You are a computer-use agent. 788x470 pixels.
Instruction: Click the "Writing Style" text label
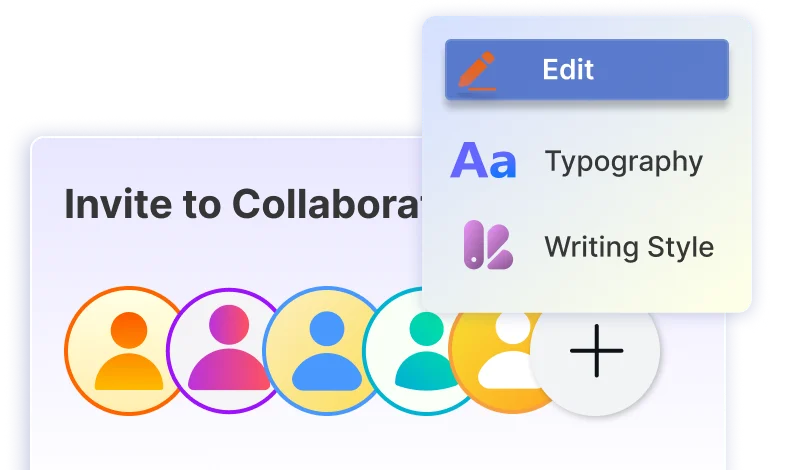click(x=629, y=247)
